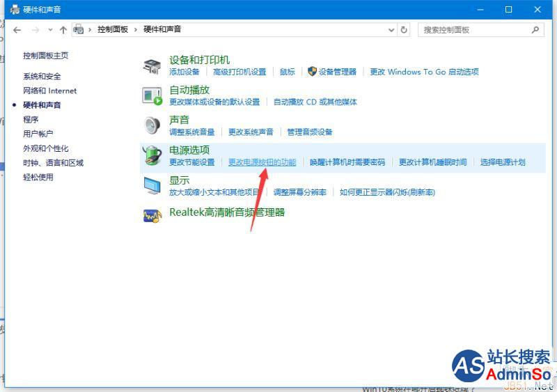Open the recent locations dropdown arrow

50,30
